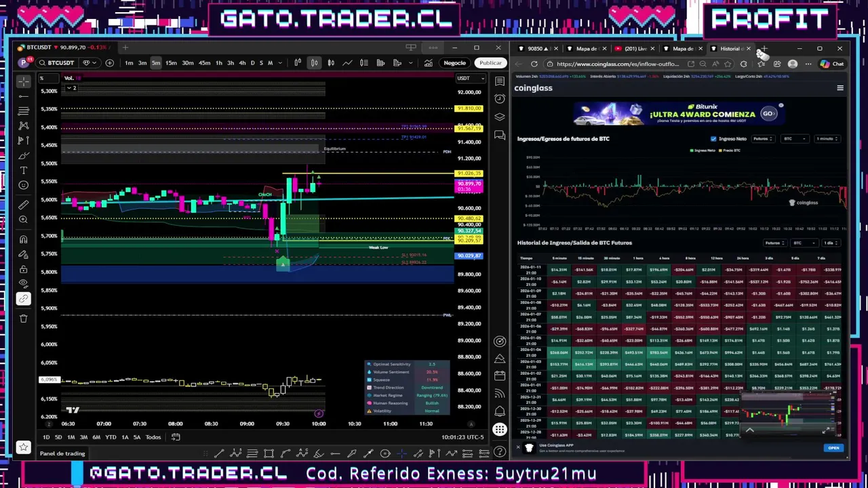
Task: Bookmark this page with the star icon
Action: (728, 64)
